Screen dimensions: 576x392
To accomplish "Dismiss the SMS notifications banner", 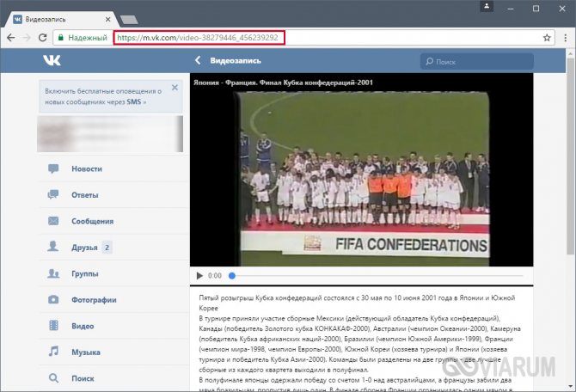I will [175, 88].
